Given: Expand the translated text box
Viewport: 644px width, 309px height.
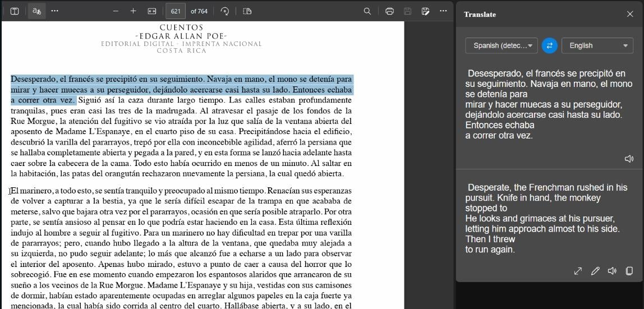Looking at the screenshot, I should coord(578,271).
